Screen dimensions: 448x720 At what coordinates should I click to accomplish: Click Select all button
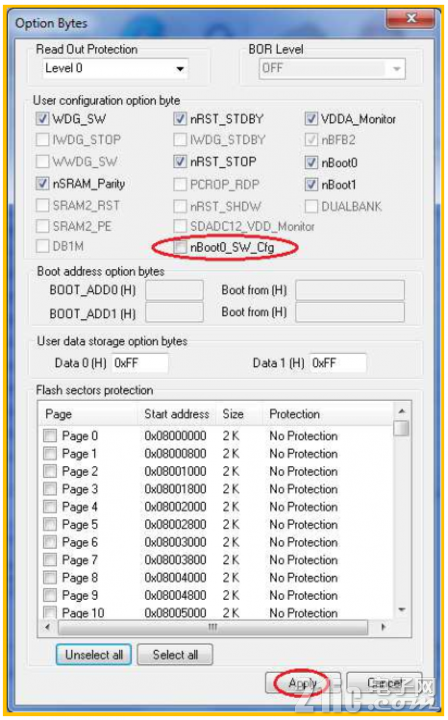pos(175,654)
